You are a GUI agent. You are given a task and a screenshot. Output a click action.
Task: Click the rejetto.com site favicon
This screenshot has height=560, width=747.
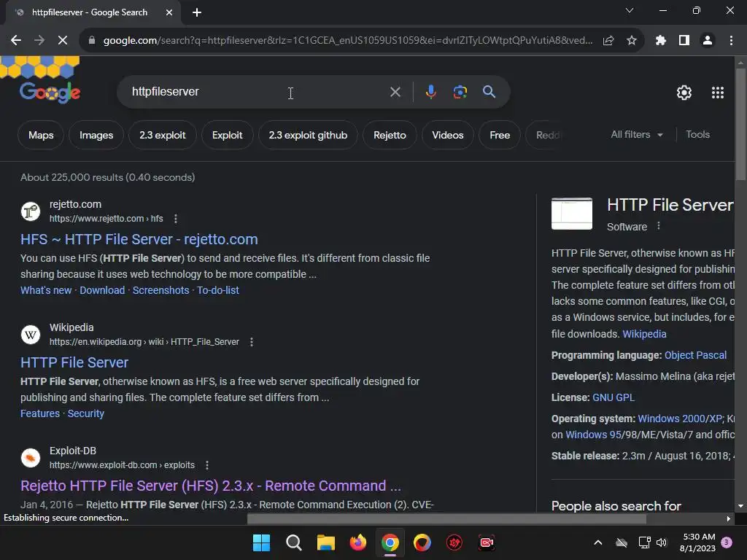(31, 211)
